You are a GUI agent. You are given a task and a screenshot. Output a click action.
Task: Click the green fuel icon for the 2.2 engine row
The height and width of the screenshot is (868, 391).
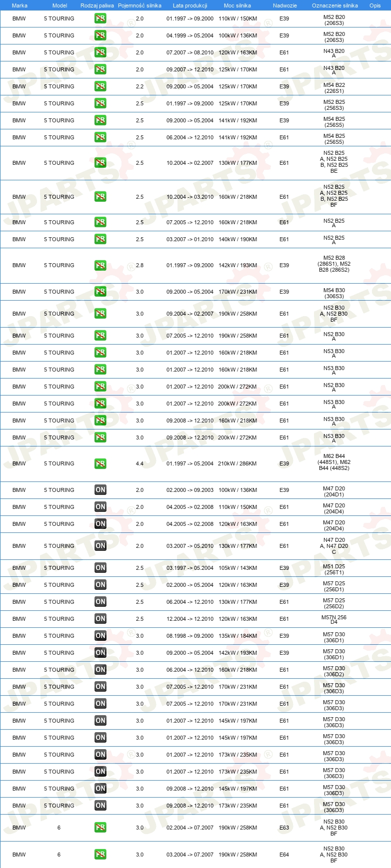[x=100, y=86]
